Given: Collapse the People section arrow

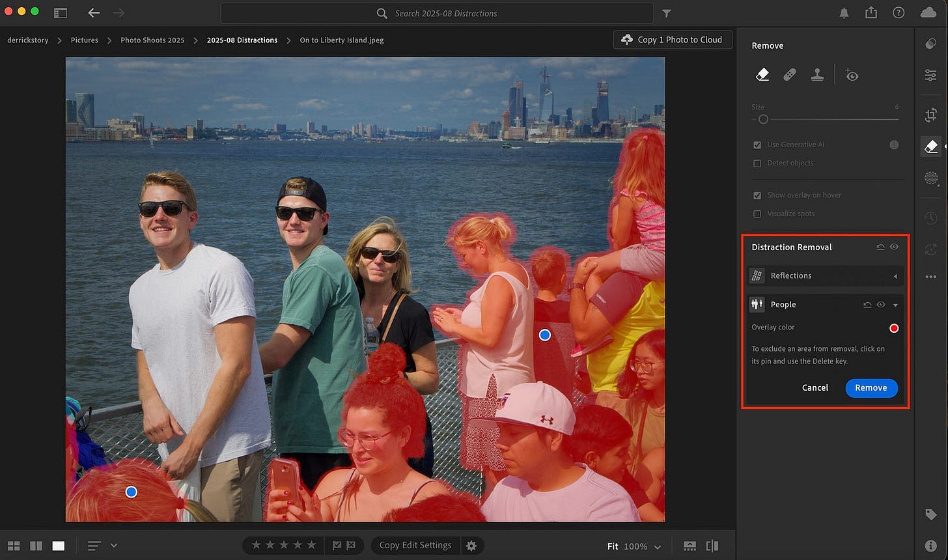Looking at the screenshot, I should tap(895, 305).
